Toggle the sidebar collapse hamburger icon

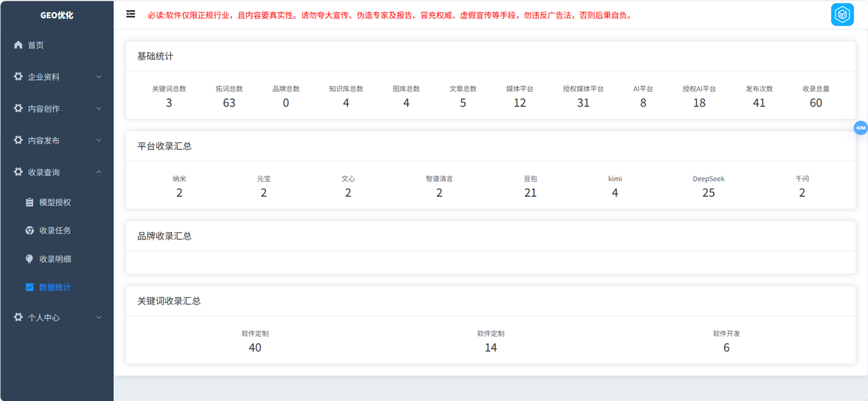(x=131, y=14)
